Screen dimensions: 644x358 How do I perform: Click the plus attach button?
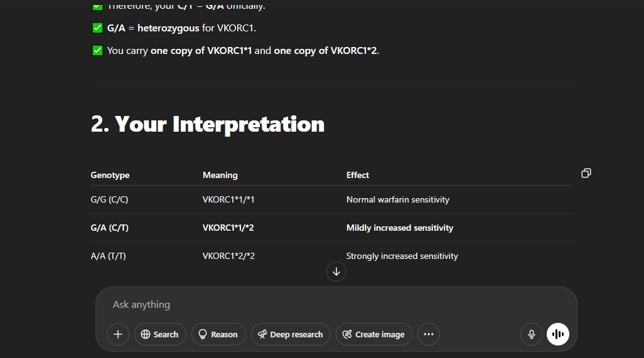pos(117,334)
